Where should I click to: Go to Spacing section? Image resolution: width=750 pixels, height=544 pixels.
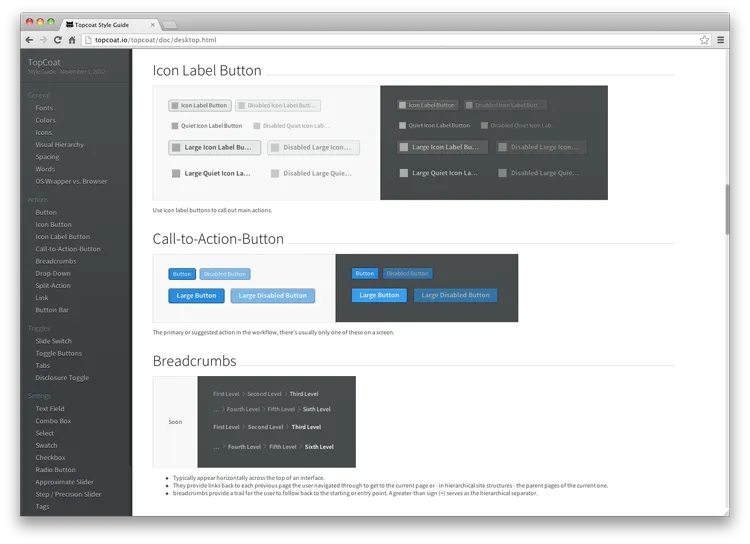[x=47, y=157]
